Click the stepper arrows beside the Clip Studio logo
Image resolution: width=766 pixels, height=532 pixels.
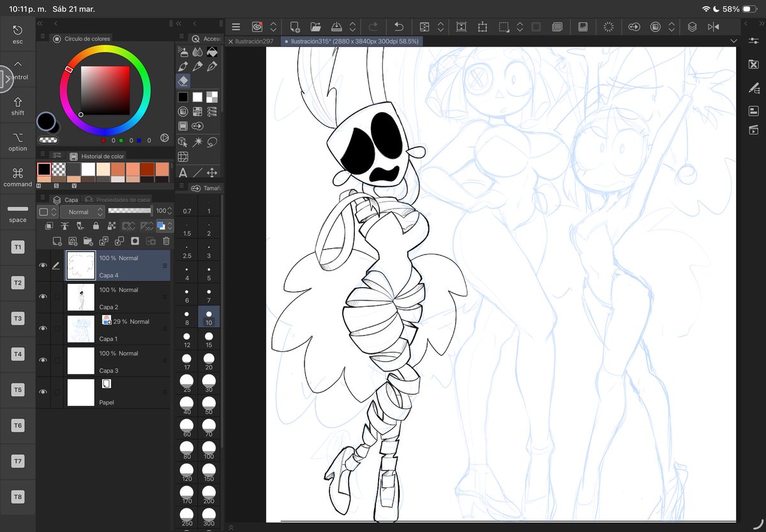pos(273,27)
